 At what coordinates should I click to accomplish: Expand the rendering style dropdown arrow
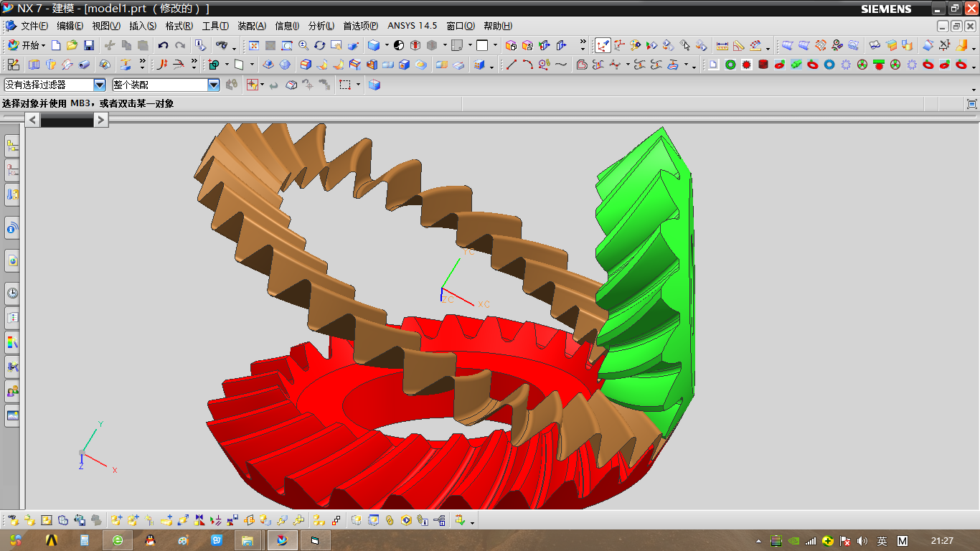pyautogui.click(x=387, y=45)
